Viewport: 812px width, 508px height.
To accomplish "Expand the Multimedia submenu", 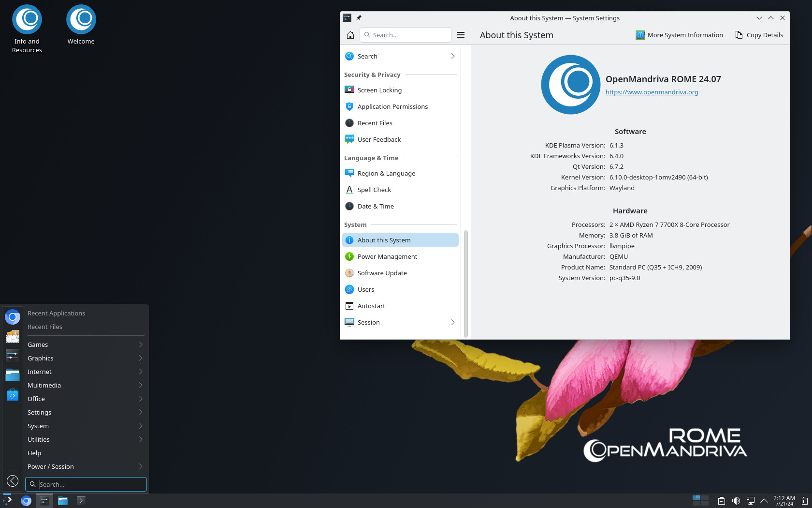I will point(85,385).
